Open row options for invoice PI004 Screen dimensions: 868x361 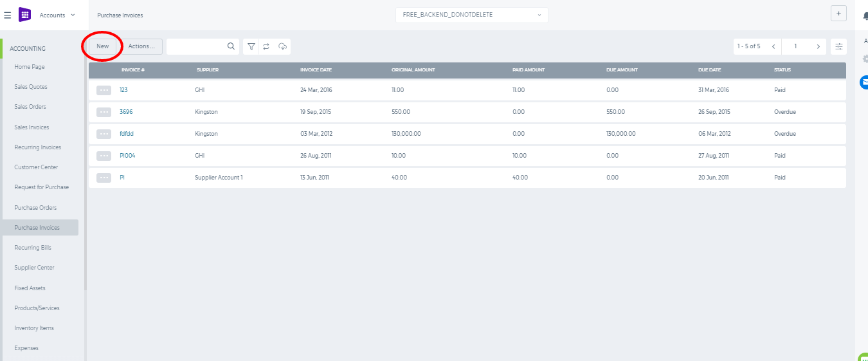[x=104, y=156]
